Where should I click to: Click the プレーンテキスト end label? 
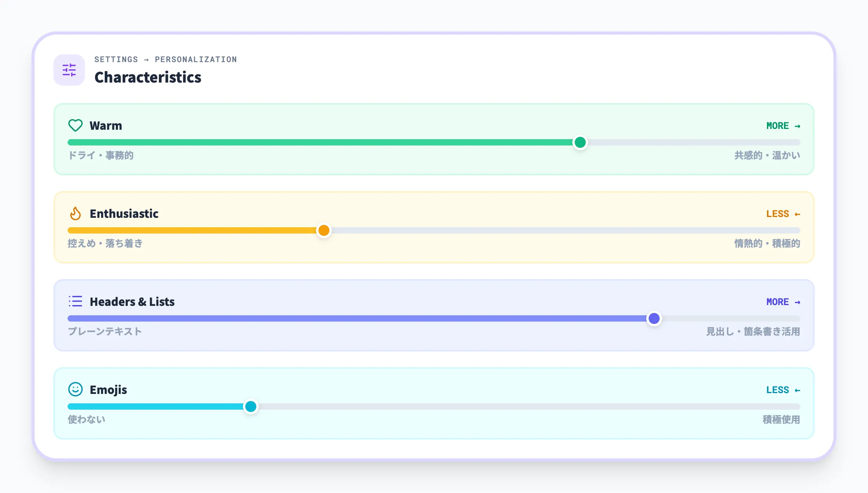(x=105, y=331)
